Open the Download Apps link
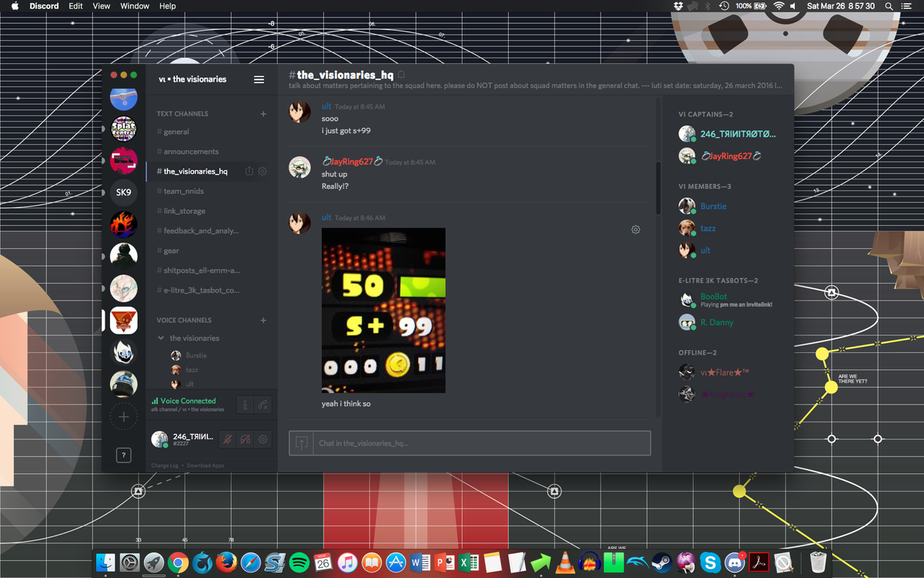This screenshot has width=924, height=578. (x=206, y=465)
